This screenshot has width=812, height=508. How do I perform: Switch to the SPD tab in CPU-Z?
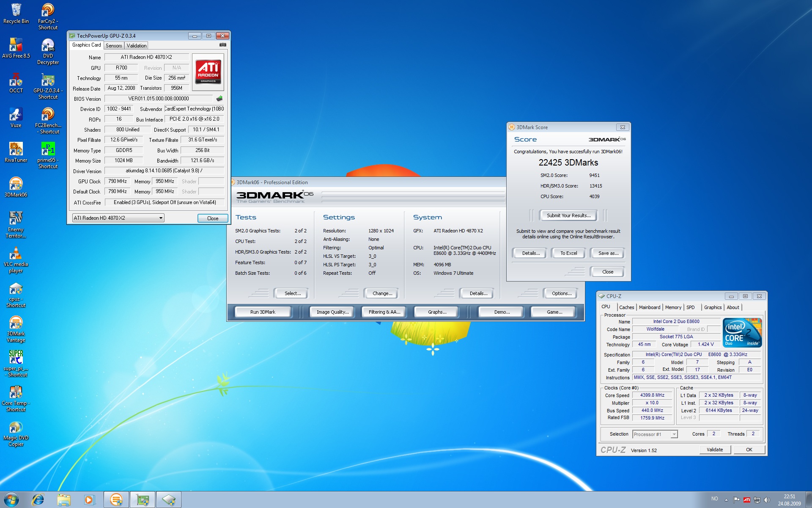[x=690, y=307]
